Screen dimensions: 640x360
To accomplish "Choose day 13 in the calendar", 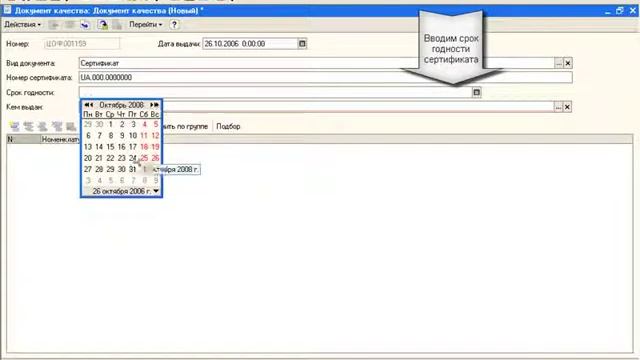I will click(x=88, y=147).
